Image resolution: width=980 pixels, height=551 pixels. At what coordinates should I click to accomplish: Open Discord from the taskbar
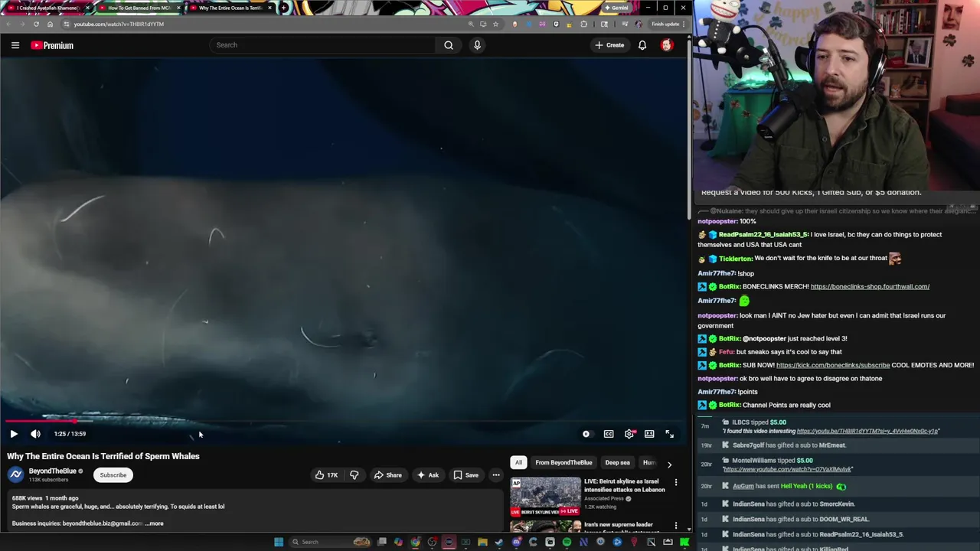point(516,542)
